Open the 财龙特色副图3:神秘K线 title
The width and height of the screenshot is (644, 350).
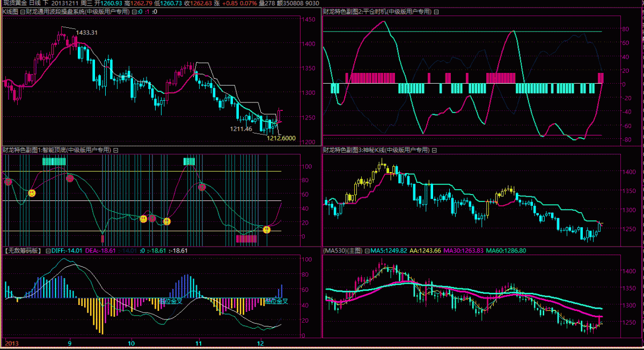click(377, 150)
